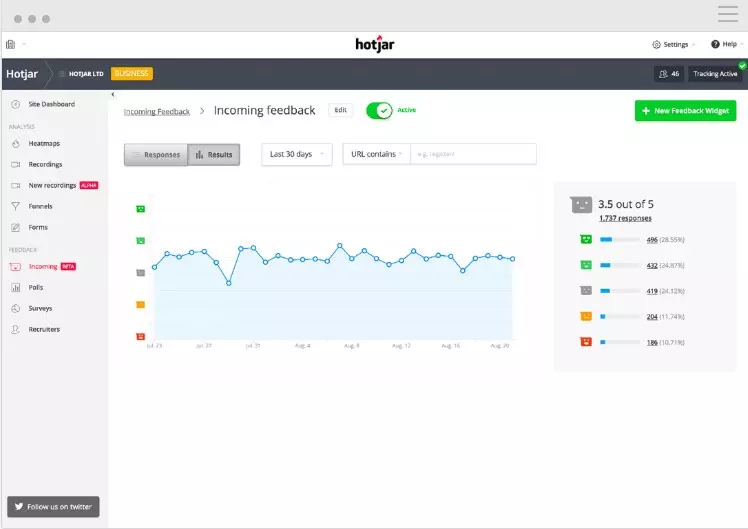Open Polls from the sidebar
Viewport: 748px width, 529px height.
pos(36,288)
